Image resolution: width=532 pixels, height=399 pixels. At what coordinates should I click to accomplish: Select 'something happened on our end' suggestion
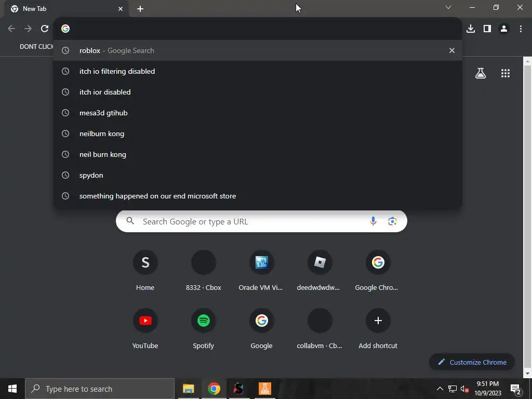coord(258,196)
